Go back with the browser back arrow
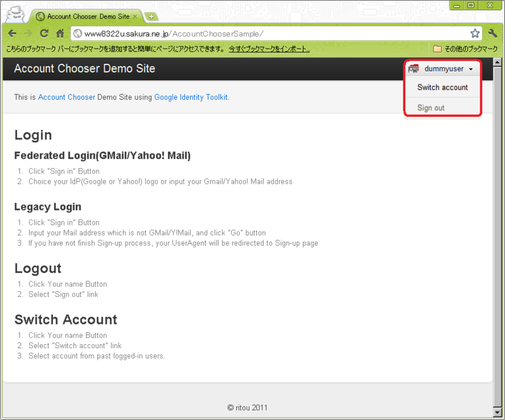This screenshot has width=505, height=420. click(12, 33)
